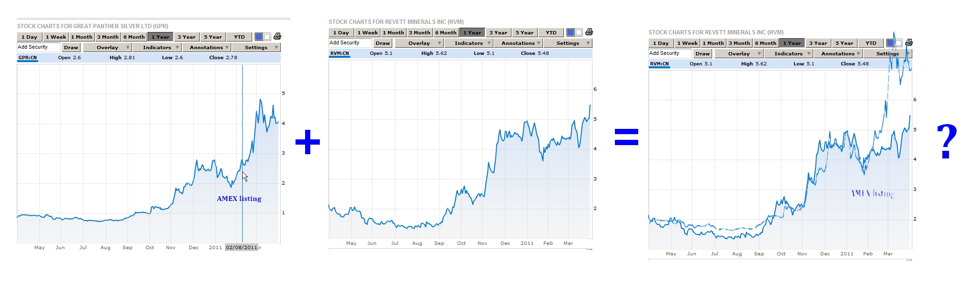Set standalone RVM chart to 5 Year
This screenshot has height=284, width=980.
[x=525, y=32]
